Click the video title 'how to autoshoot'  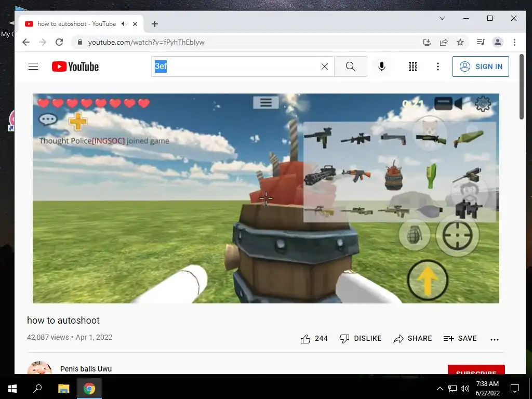[63, 320]
